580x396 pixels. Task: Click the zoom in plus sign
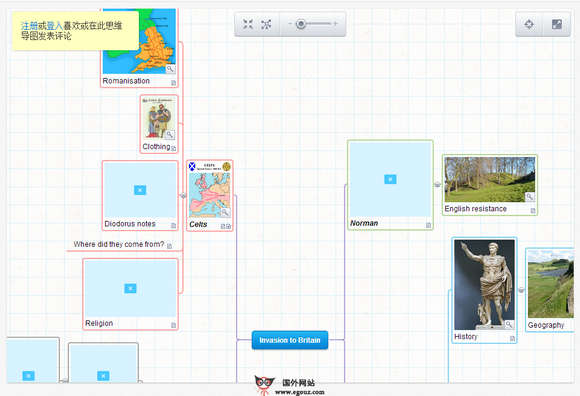pyautogui.click(x=335, y=24)
